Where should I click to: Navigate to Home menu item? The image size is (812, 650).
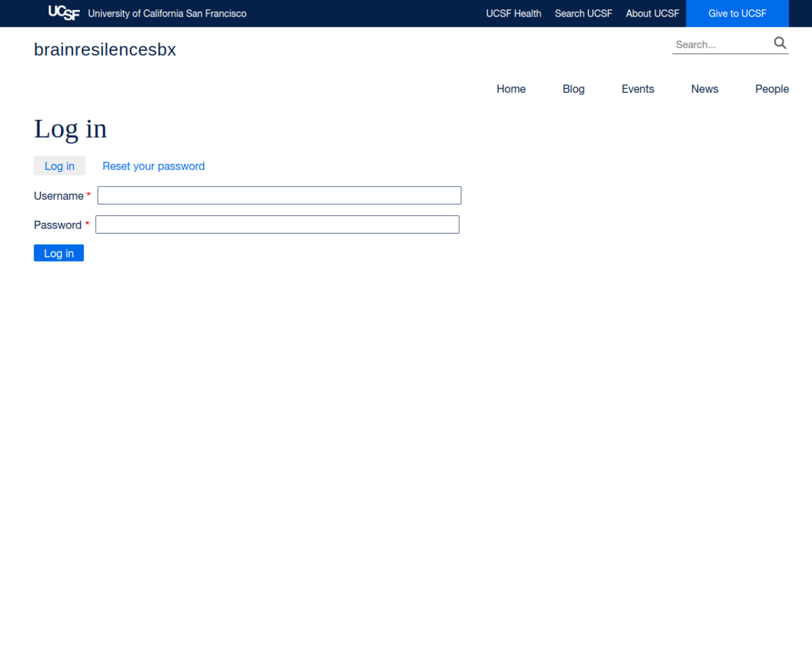(x=511, y=89)
